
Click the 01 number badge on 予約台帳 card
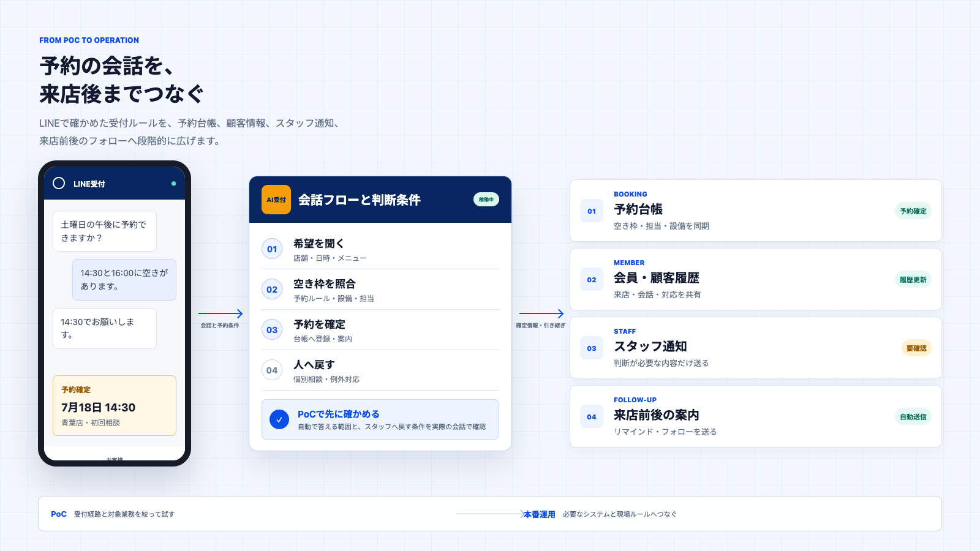click(x=592, y=211)
